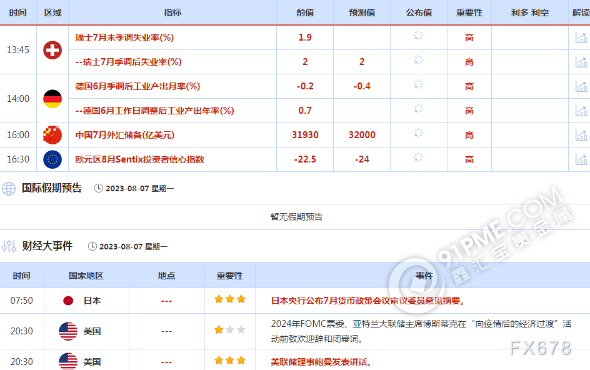Open 中国7月外汇储备(亿美元) link
This screenshot has width=590, height=370.
point(125,135)
